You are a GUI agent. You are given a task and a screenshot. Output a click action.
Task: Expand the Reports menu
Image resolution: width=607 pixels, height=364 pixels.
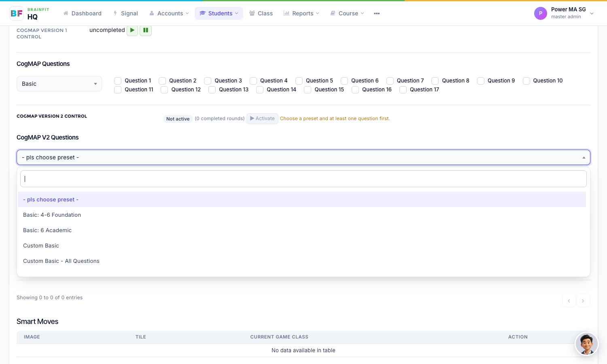point(301,13)
